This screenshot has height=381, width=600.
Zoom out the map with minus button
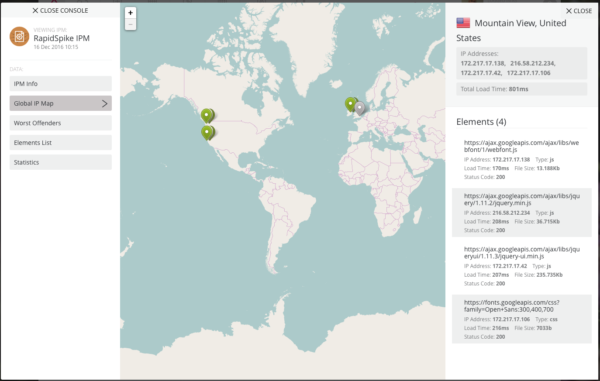[x=130, y=24]
